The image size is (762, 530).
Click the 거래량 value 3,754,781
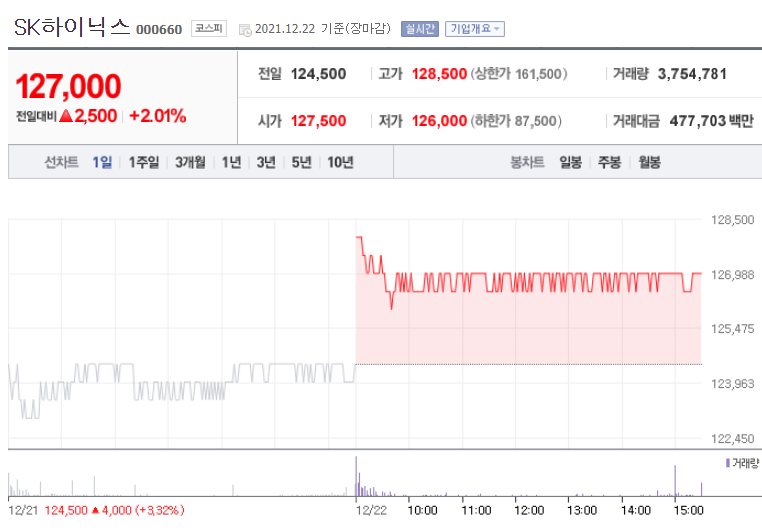693,74
